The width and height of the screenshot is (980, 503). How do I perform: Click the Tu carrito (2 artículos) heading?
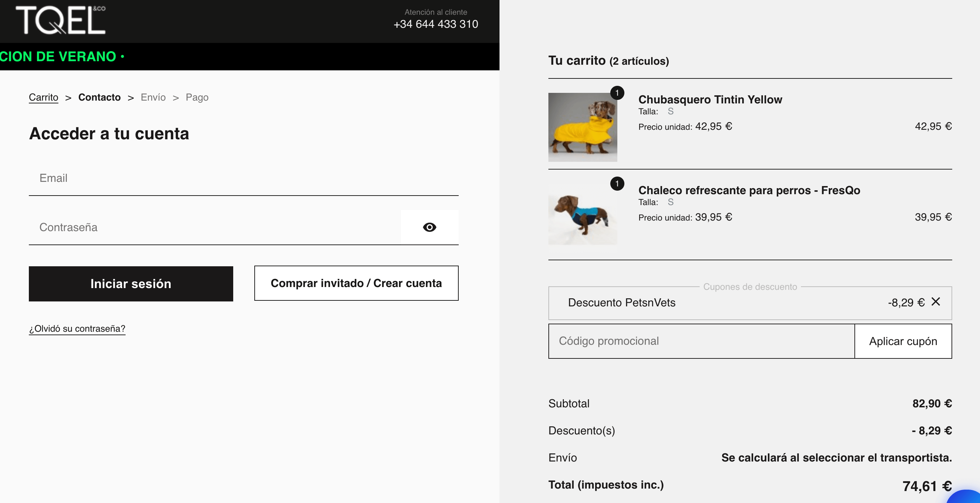[608, 61]
